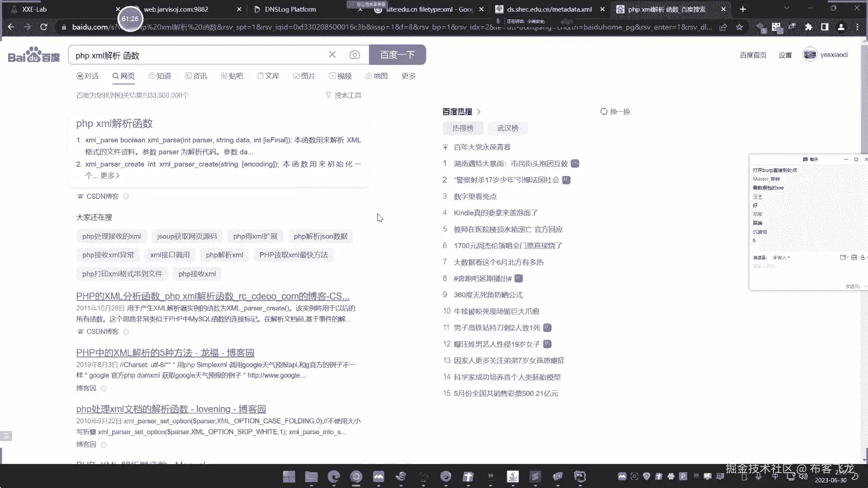Open File Explorer from the taskbar

point(311,476)
